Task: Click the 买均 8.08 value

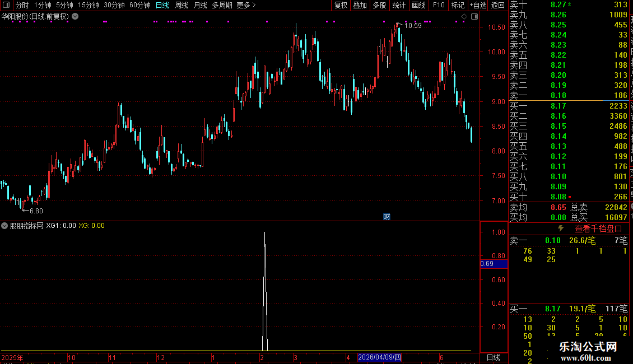Action: pos(558,217)
